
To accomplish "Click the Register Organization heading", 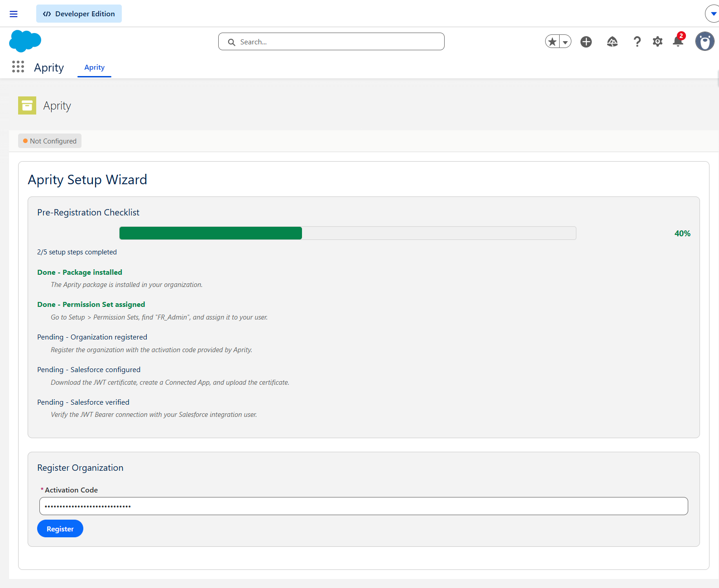I will click(x=80, y=468).
